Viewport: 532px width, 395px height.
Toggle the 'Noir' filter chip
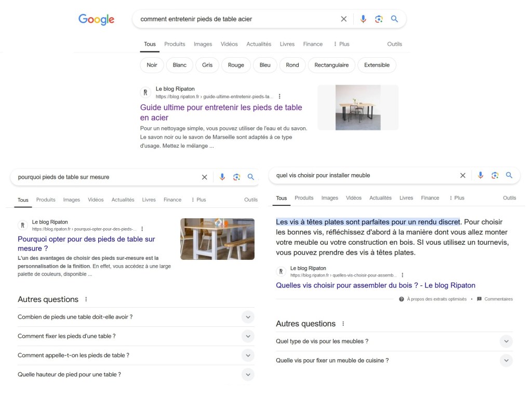click(x=152, y=65)
